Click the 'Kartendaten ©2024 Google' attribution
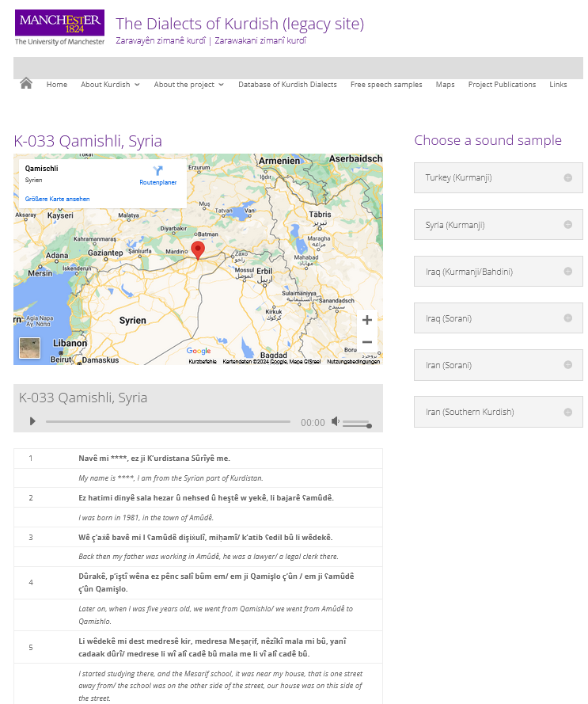Image resolution: width=588 pixels, height=704 pixels. tap(271, 361)
